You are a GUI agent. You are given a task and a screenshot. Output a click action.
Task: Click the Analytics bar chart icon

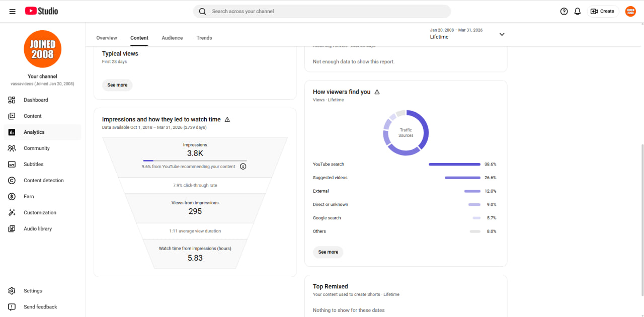pyautogui.click(x=12, y=132)
